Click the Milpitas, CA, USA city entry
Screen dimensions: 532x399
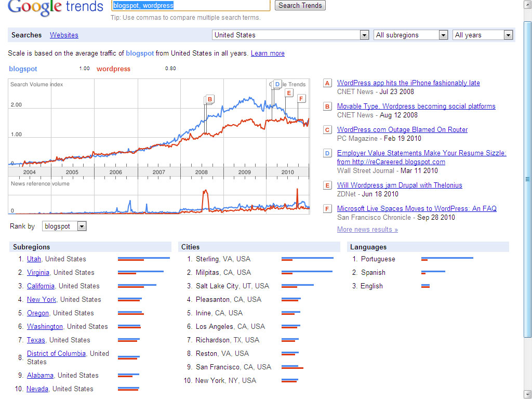coord(223,272)
